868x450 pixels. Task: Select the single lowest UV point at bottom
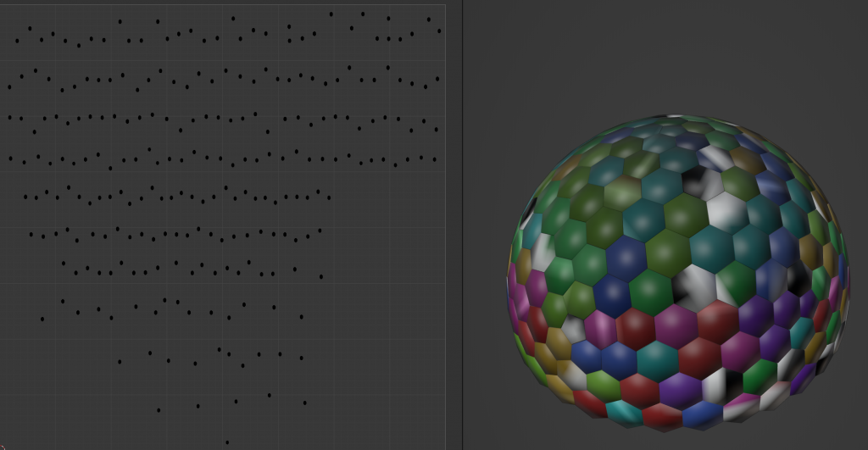(x=226, y=442)
